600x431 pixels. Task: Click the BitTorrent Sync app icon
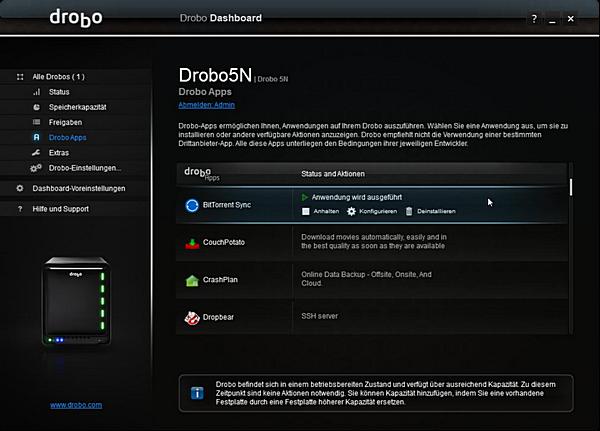[x=192, y=205]
